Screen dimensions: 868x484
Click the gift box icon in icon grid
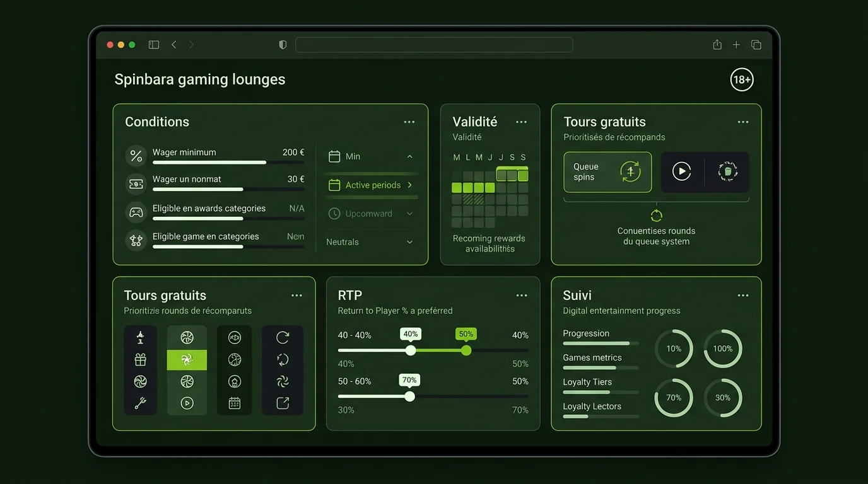[140, 359]
